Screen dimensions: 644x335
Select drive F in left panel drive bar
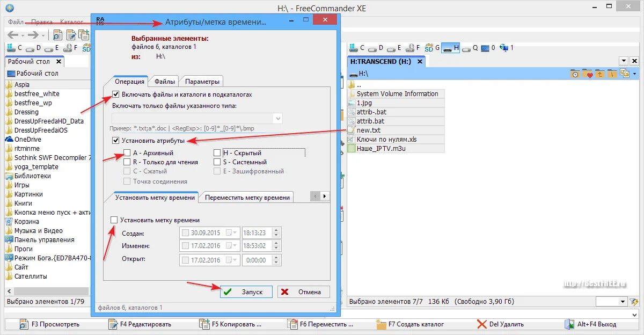(x=70, y=48)
